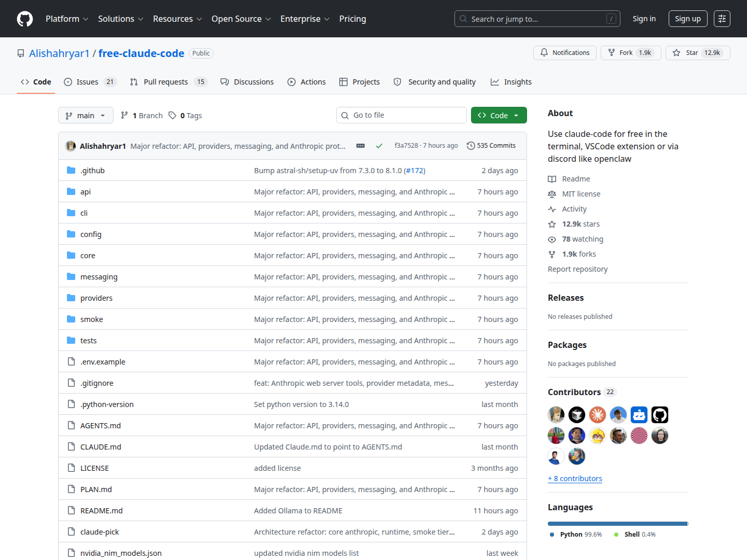Expand the Open Source menu

point(241,19)
